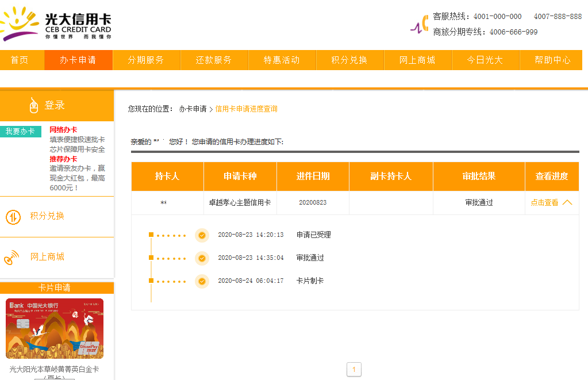Open the 分期服务 navigation tab
Viewport: 588px width, 380px height.
click(x=146, y=60)
